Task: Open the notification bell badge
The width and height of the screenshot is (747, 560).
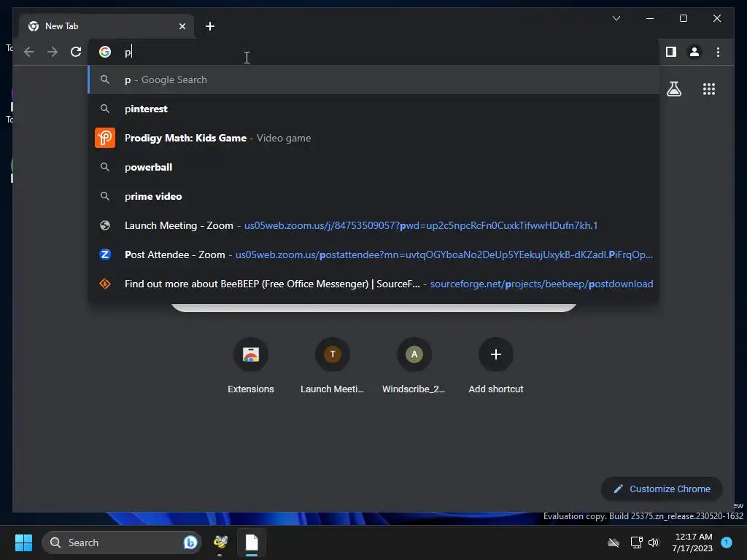Action: pyautogui.click(x=727, y=542)
